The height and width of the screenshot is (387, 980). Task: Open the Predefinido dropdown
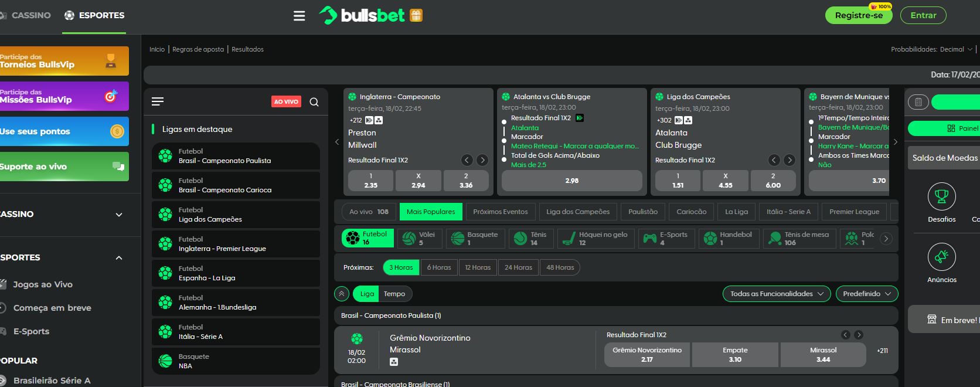pyautogui.click(x=867, y=294)
